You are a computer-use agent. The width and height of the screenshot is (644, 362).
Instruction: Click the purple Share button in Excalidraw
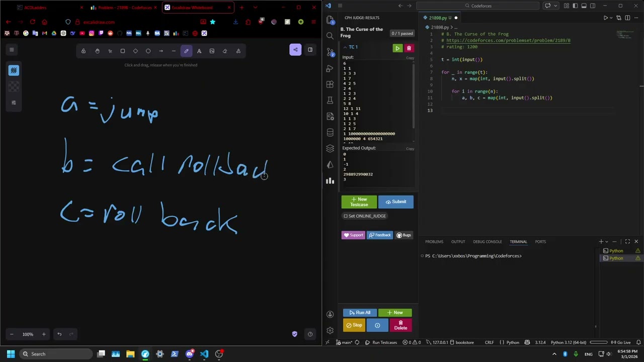(295, 49)
